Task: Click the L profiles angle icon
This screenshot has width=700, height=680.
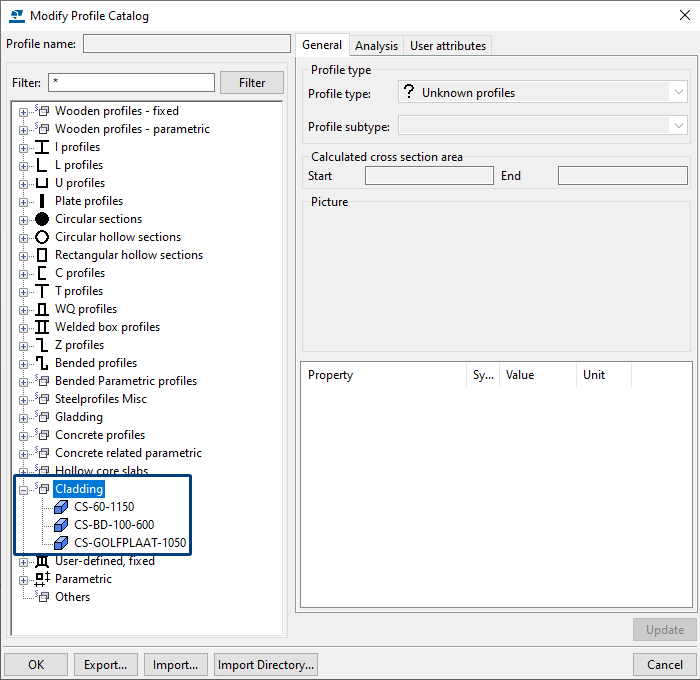Action: click(x=42, y=165)
